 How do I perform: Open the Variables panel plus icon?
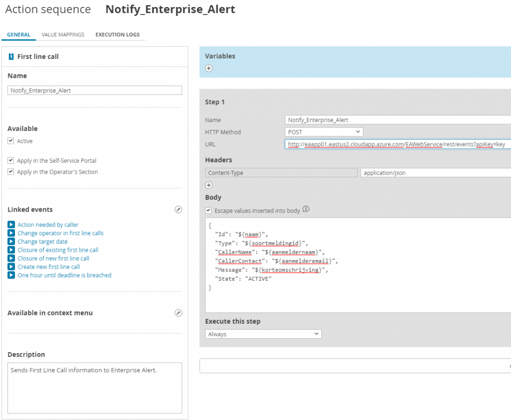tap(208, 68)
